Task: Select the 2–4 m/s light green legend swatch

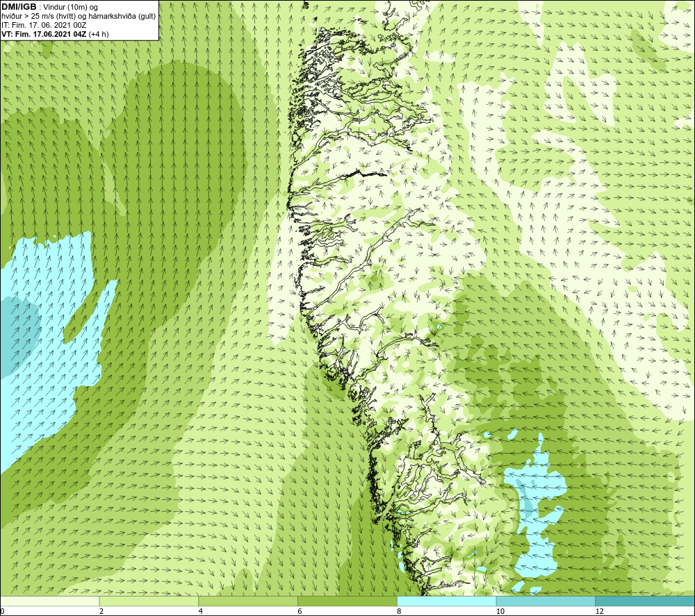Action: 149,601
